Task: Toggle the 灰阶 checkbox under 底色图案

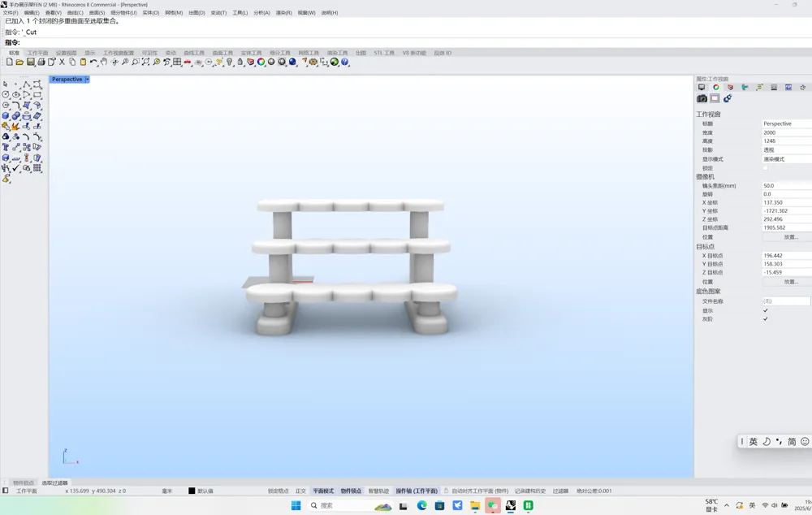Action: click(766, 318)
